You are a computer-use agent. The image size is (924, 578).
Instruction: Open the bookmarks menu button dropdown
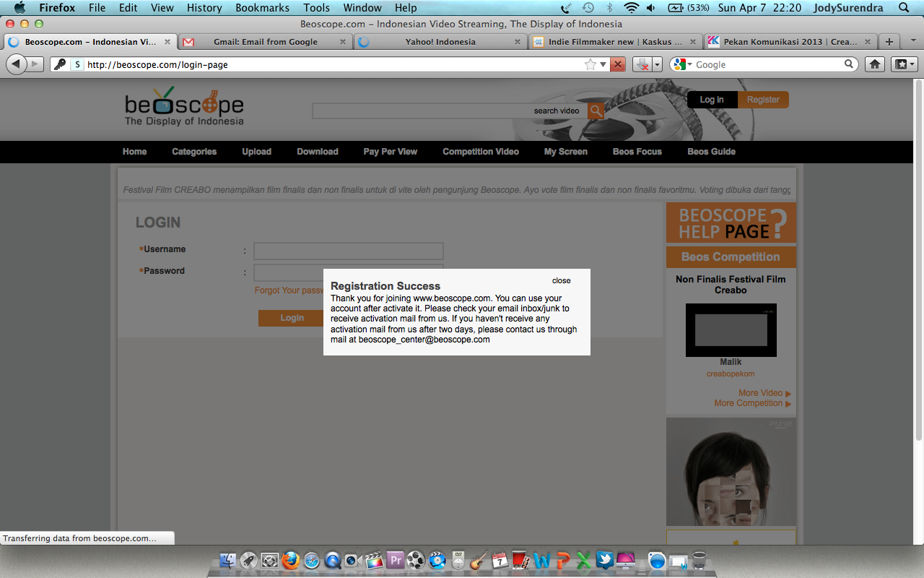(x=904, y=64)
